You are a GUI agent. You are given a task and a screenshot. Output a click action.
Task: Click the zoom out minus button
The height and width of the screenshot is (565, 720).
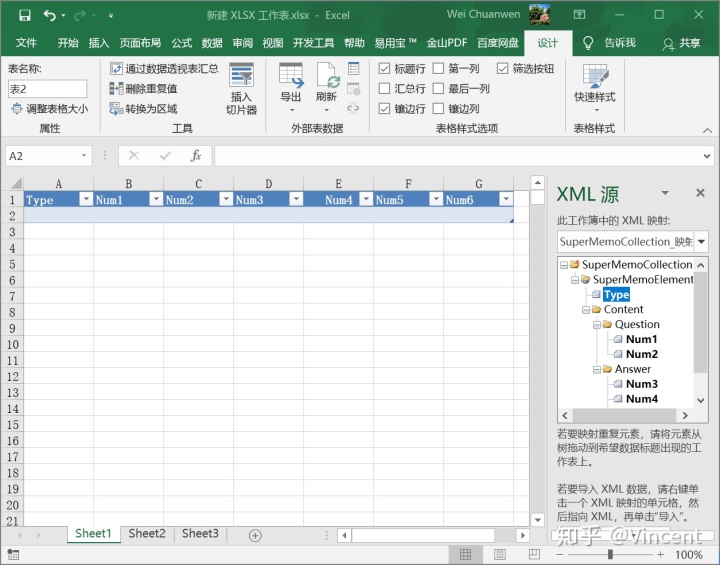pos(559,554)
